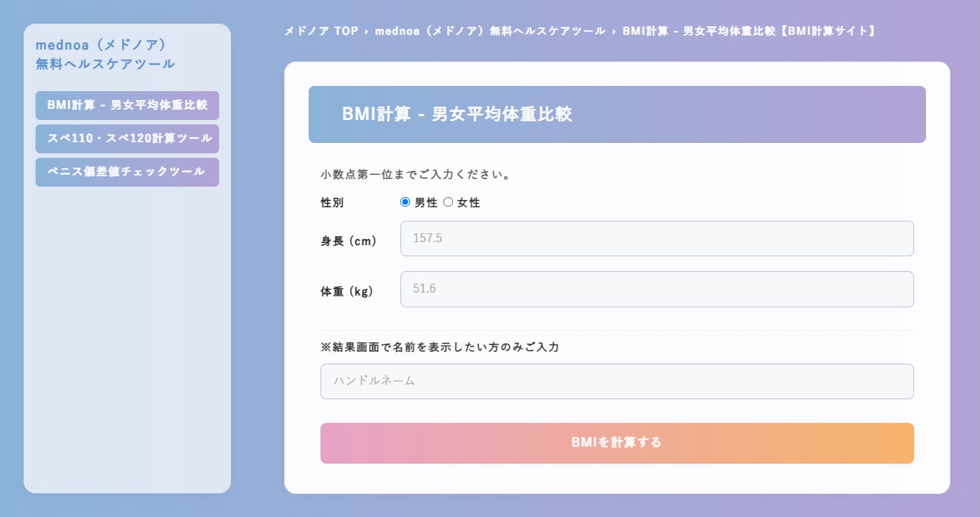Focus the 身長 (cm) input field

coord(657,239)
